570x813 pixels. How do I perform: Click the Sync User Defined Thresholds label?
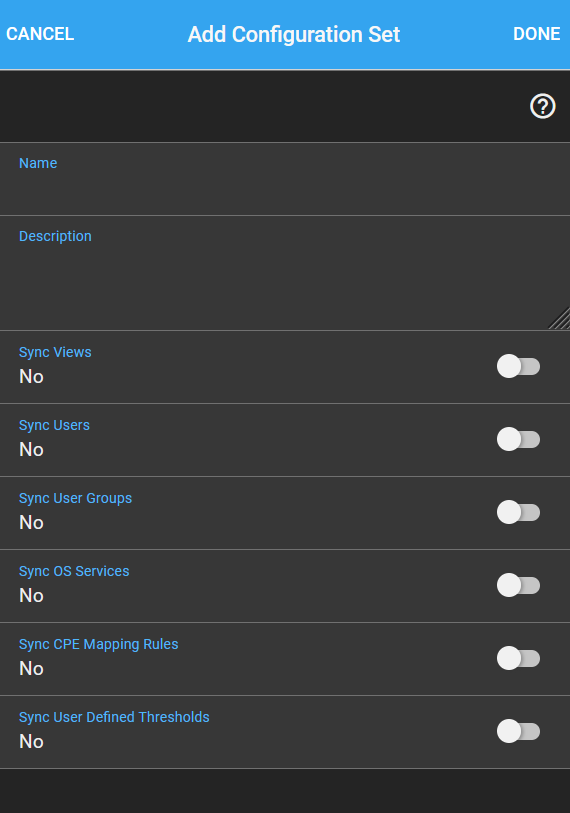click(114, 718)
